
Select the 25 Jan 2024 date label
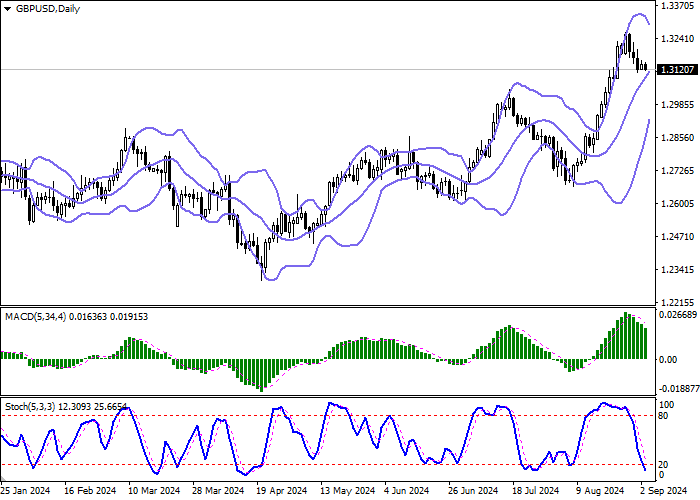[26, 491]
